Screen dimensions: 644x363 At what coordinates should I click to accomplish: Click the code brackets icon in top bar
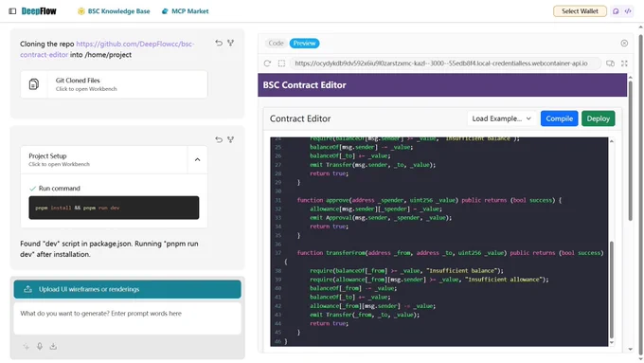(628, 11)
